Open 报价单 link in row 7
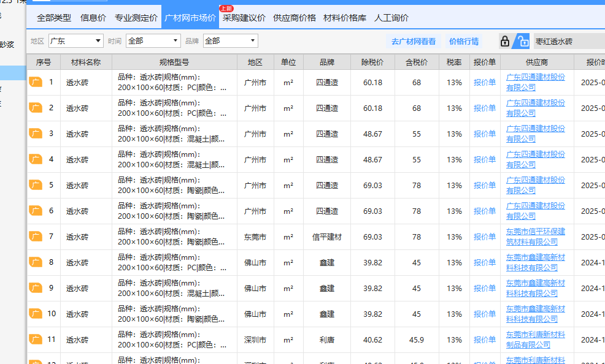 click(485, 237)
